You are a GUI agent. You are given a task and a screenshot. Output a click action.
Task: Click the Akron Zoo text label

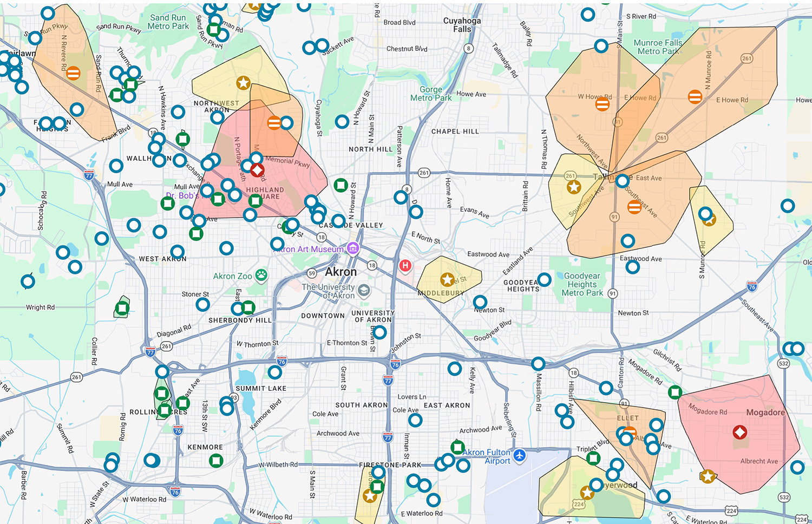tap(233, 276)
